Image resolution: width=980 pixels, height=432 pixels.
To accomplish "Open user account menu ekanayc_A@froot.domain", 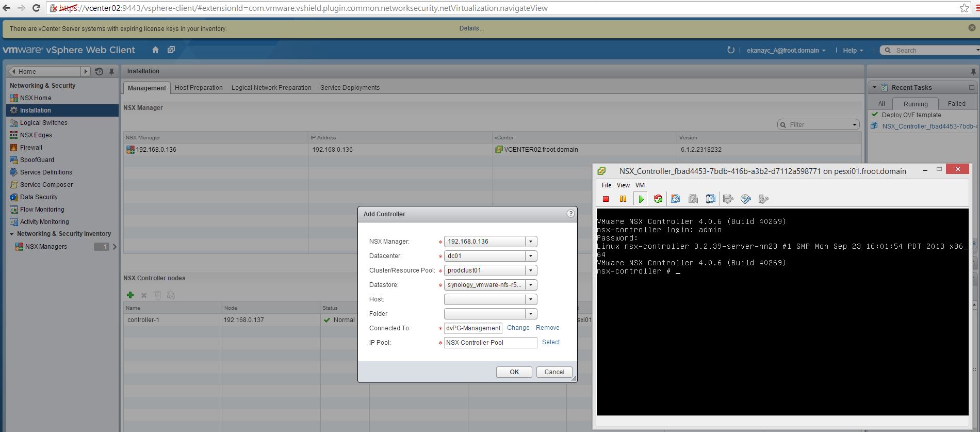I will tap(786, 51).
